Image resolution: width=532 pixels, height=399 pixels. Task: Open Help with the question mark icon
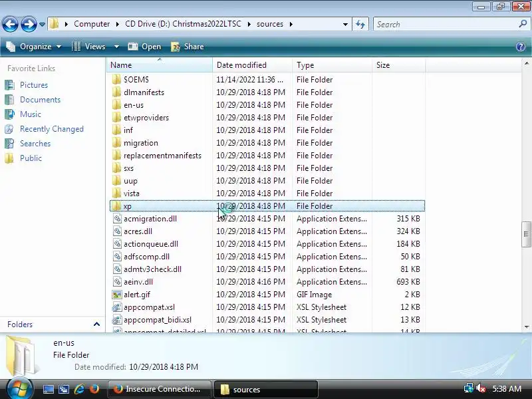point(521,47)
